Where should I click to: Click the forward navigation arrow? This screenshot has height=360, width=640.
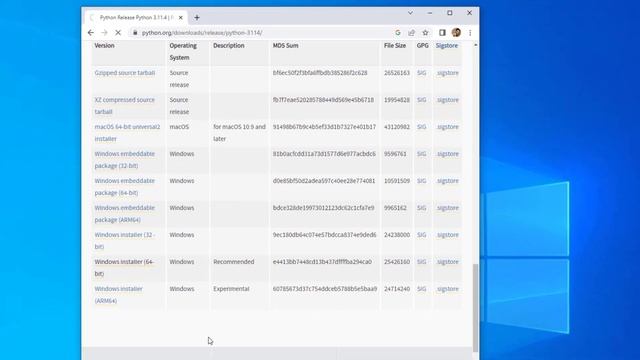point(104,33)
